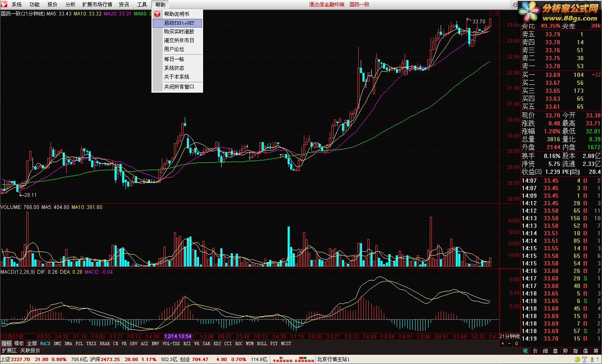This screenshot has height=364, width=602.
Task: Open the 关联报价 tab
Action: click(30, 351)
